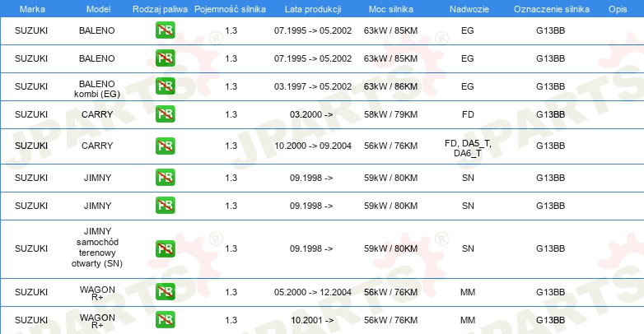Select the 'FD' body cell in CARRY 03.2000 row
Screen dimensions: 644x334
pyautogui.click(x=468, y=114)
